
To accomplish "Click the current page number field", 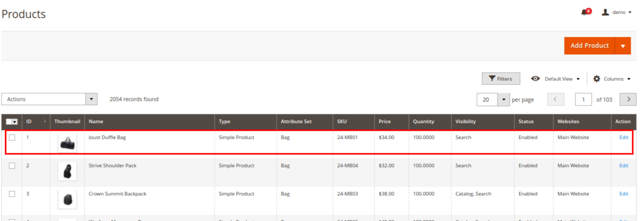I will click(x=584, y=99).
